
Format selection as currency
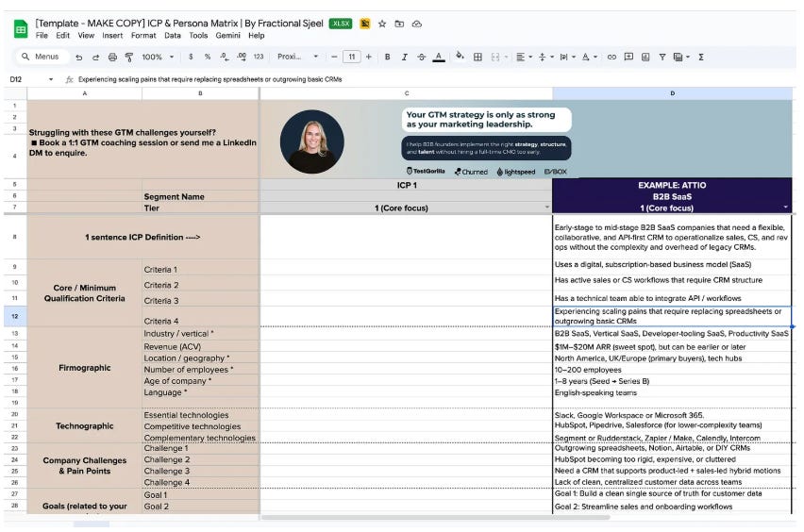click(x=191, y=57)
